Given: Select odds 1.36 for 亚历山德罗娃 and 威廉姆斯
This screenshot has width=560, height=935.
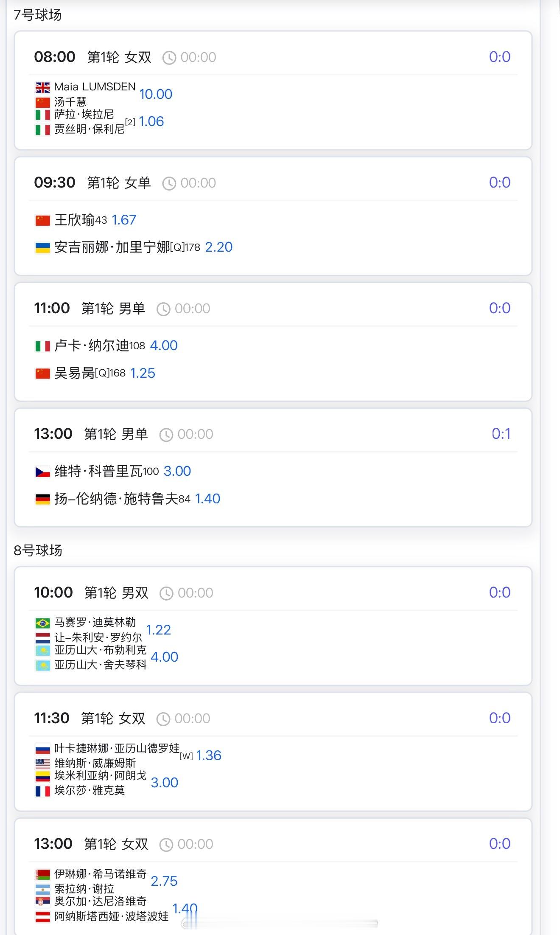Looking at the screenshot, I should point(209,755).
